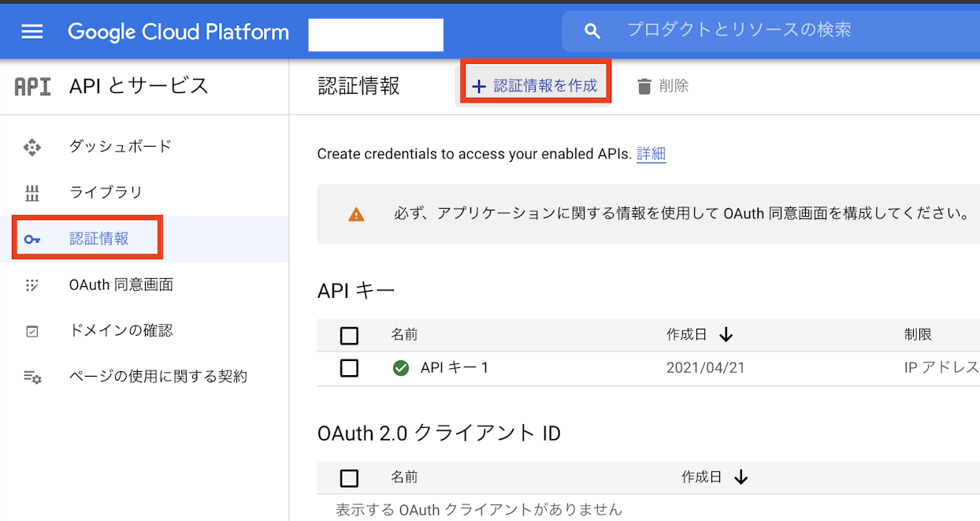
Task: Open the blacked-out project selector
Action: pyautogui.click(x=376, y=35)
